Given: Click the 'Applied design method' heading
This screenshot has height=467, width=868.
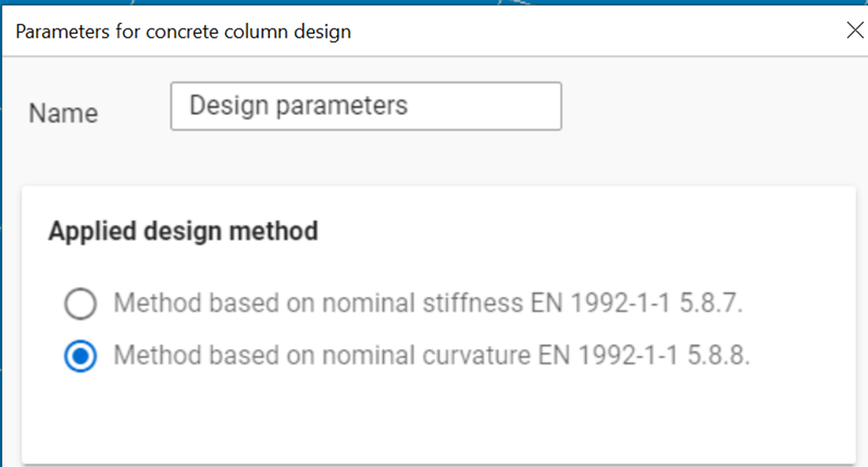Looking at the screenshot, I should pyautogui.click(x=183, y=231).
